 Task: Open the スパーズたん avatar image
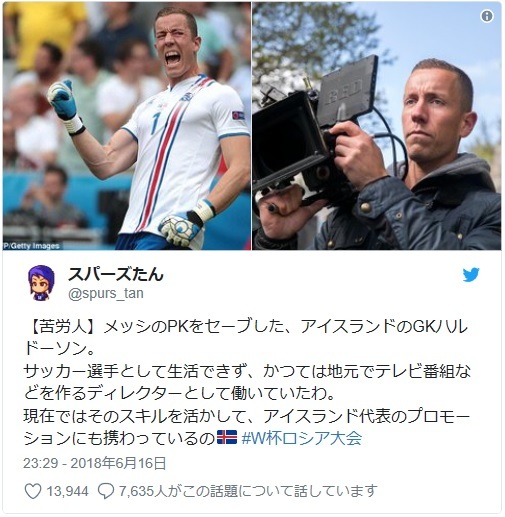(x=41, y=283)
